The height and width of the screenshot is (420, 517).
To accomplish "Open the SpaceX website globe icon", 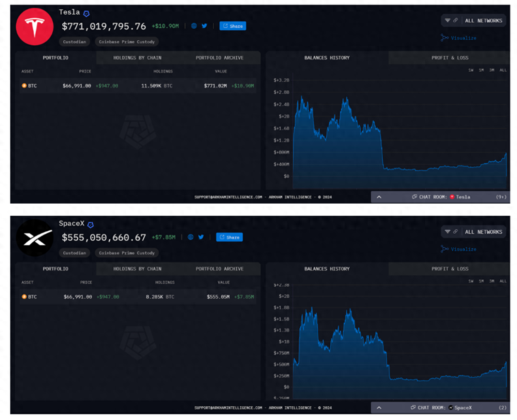I will (x=191, y=237).
